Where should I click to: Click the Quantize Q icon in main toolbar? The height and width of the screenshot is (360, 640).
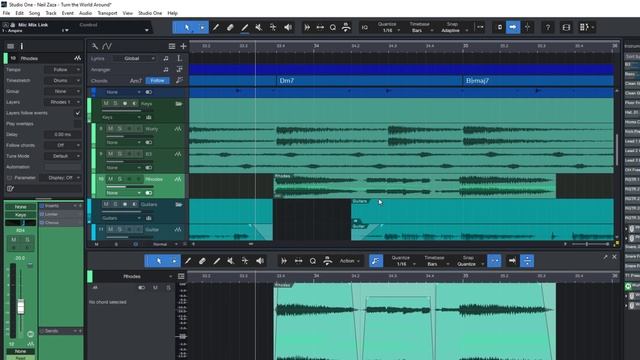[x=333, y=27]
